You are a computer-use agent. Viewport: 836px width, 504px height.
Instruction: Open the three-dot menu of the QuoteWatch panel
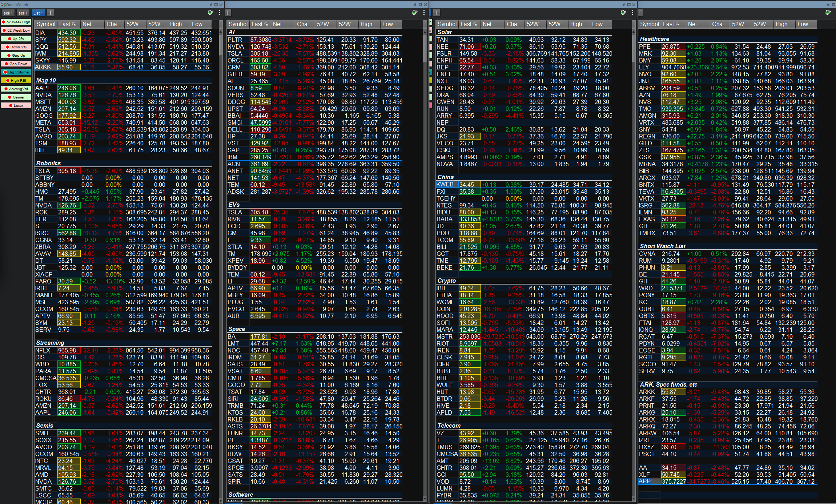pos(220,13)
